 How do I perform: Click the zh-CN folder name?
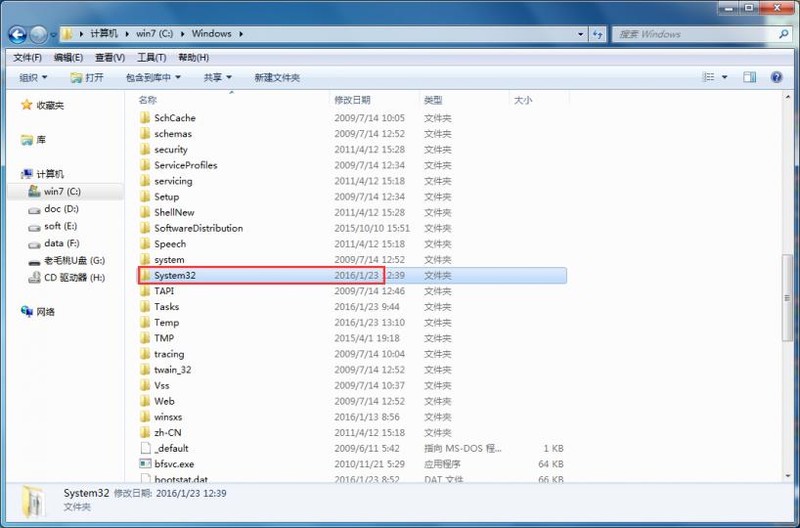point(168,433)
